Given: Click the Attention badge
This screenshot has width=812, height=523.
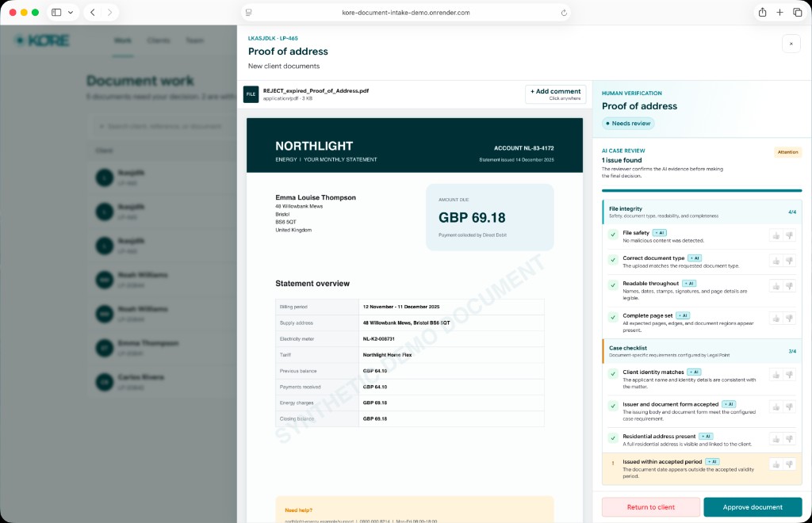Looking at the screenshot, I should [x=787, y=152].
